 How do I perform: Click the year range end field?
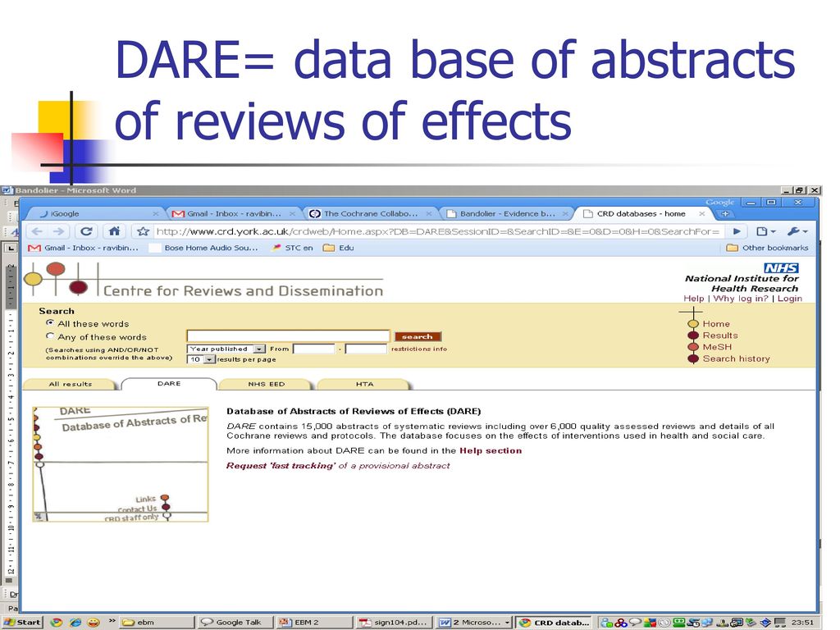pos(366,349)
